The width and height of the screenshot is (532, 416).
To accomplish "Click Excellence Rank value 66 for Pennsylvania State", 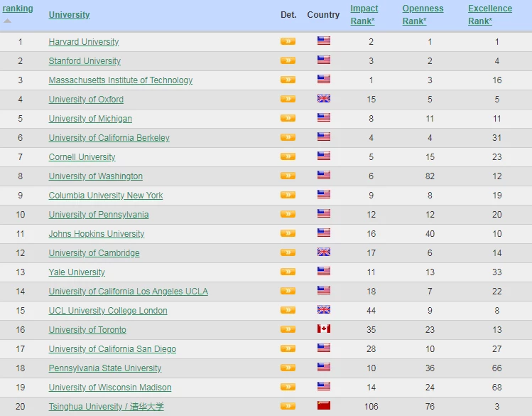I will [496, 368].
